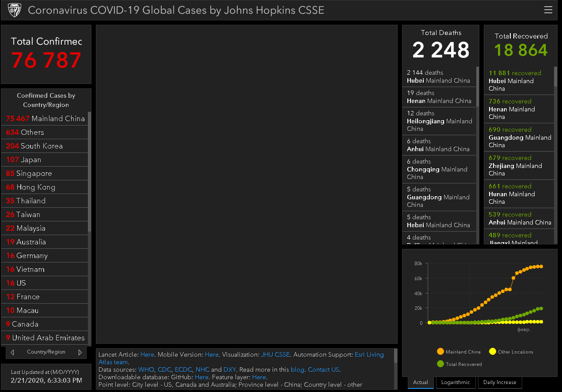Click the "539 recovered" Anhui entry
The height and width of the screenshot is (392, 562).
[x=519, y=218]
